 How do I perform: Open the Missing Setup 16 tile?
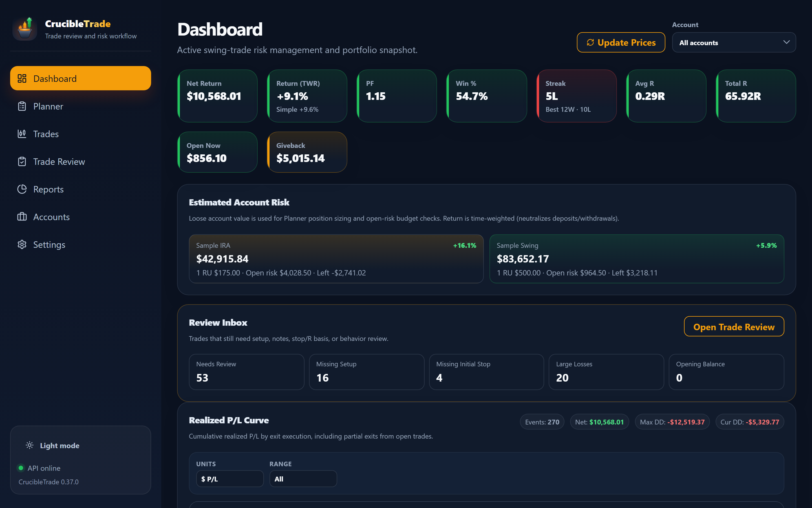pos(367,372)
